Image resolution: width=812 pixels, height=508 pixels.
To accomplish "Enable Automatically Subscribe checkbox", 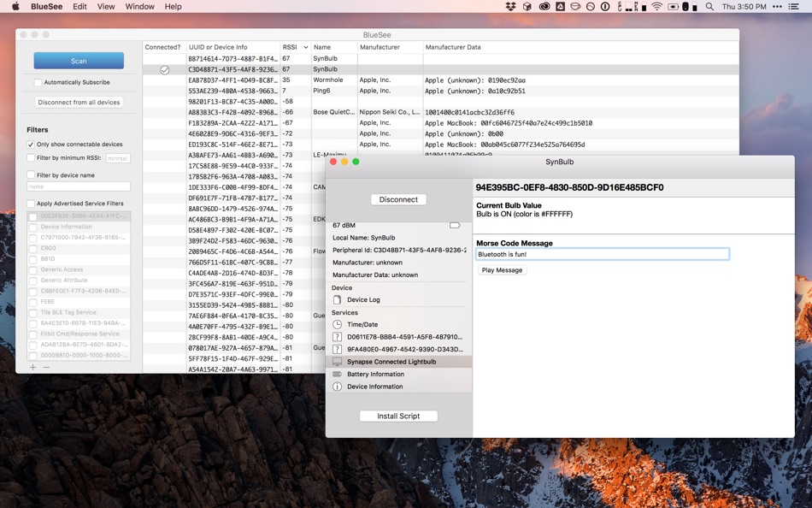I will point(38,82).
